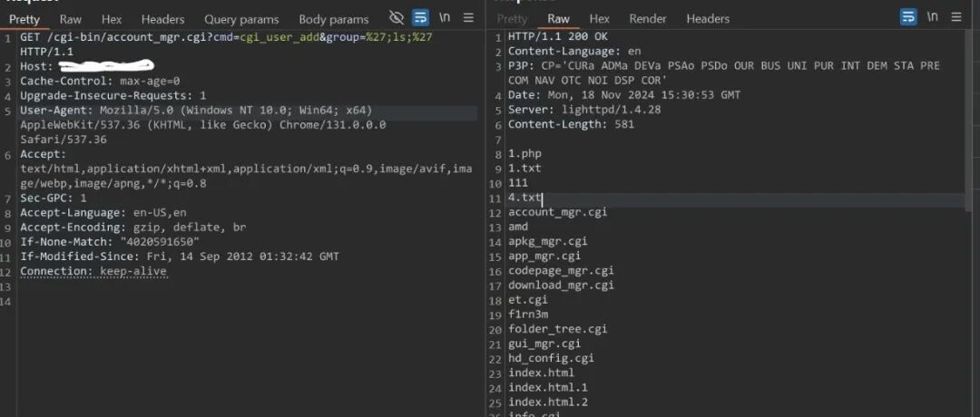
Task: Click the Accept header label
Action: [43, 154]
